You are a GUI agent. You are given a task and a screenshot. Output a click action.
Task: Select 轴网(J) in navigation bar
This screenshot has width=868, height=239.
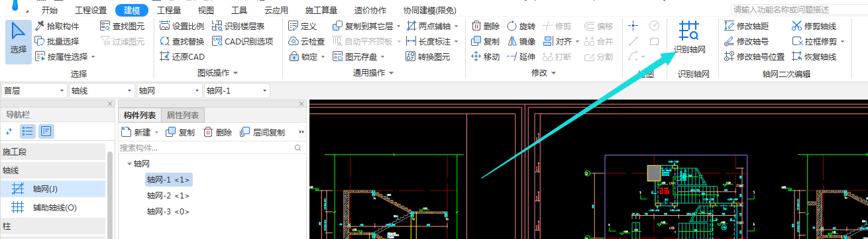pos(52,189)
